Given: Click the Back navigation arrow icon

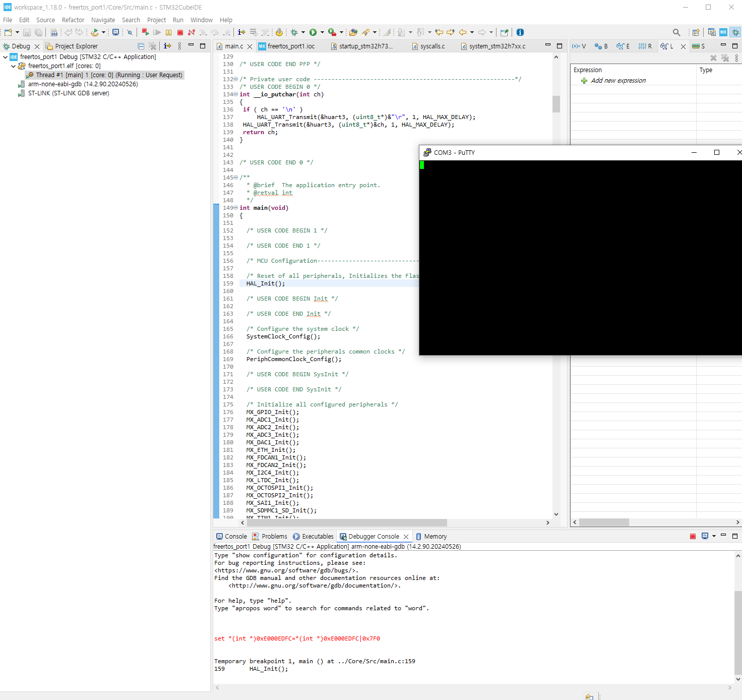Looking at the screenshot, I should coord(463,32).
